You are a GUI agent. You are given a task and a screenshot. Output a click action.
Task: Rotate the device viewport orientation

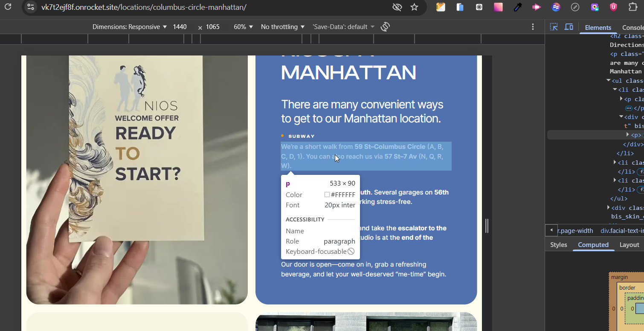(385, 27)
